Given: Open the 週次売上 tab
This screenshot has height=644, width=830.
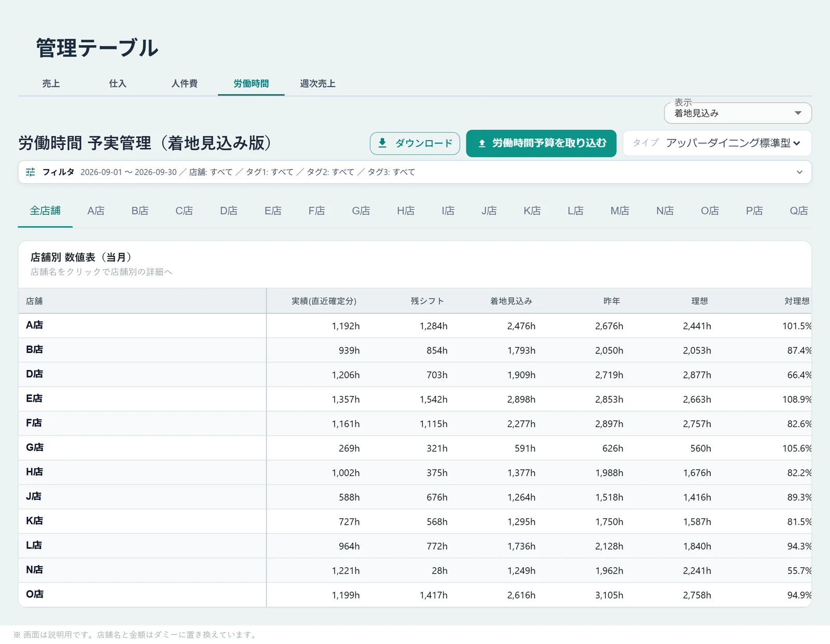Looking at the screenshot, I should pos(317,84).
